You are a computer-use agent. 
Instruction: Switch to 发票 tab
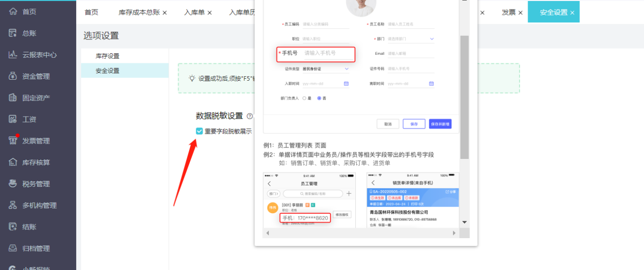point(508,12)
